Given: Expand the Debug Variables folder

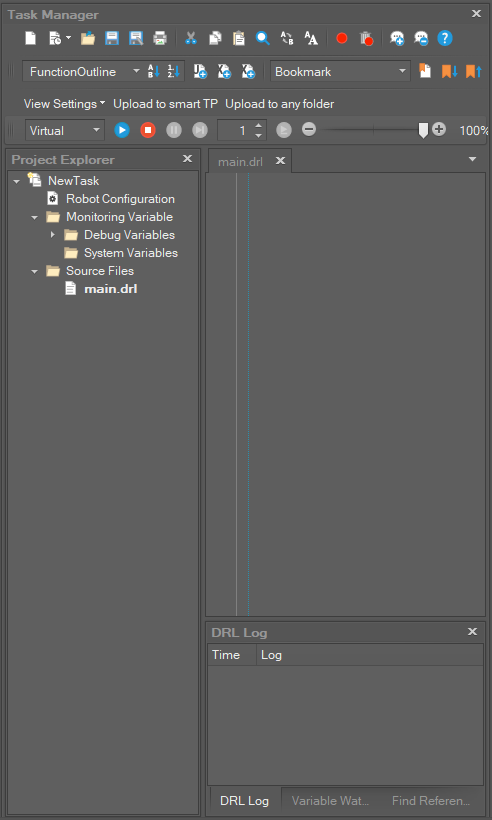Looking at the screenshot, I should coord(53,235).
